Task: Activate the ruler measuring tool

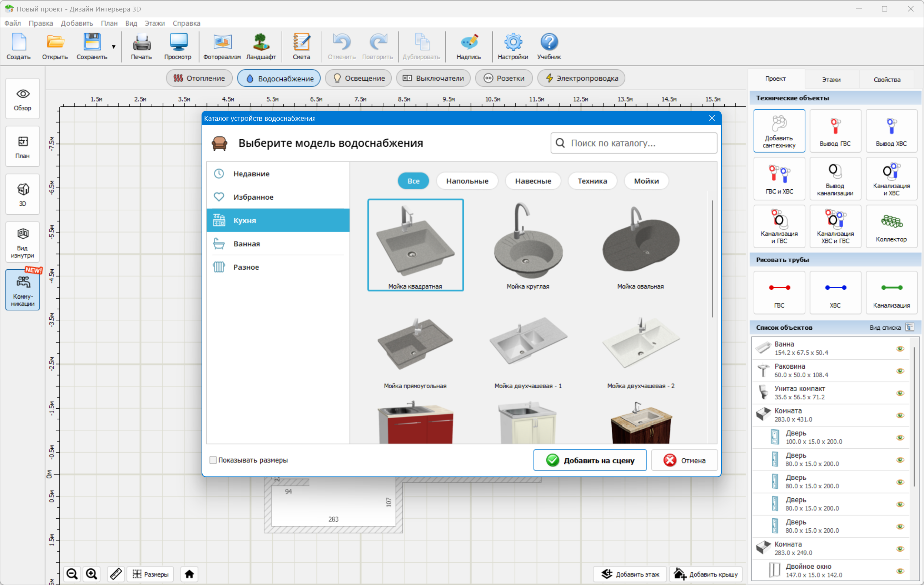Action: pyautogui.click(x=116, y=574)
